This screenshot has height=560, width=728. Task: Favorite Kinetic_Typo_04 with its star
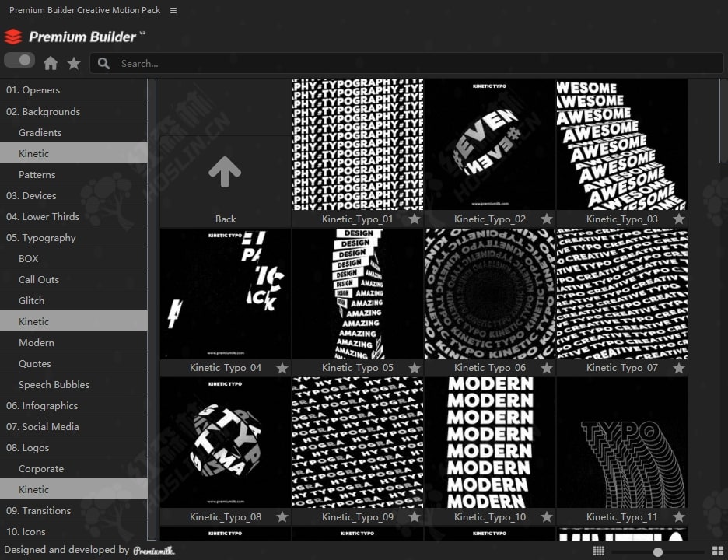pos(282,368)
